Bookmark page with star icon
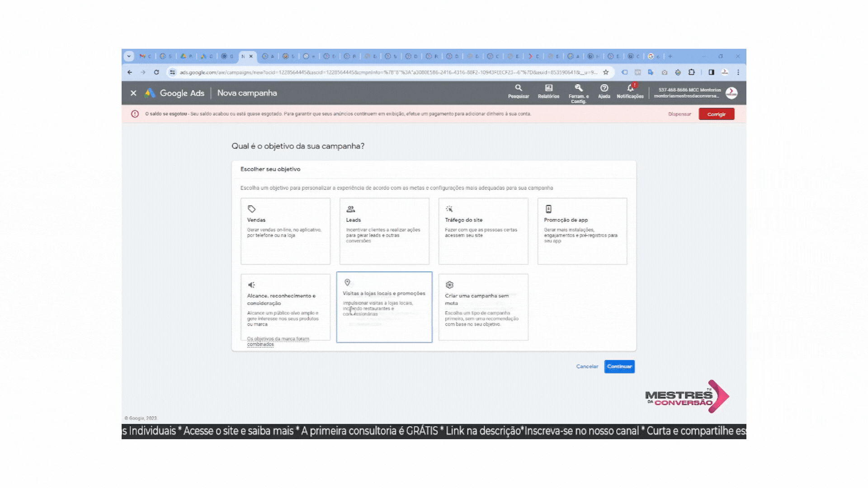 606,72
